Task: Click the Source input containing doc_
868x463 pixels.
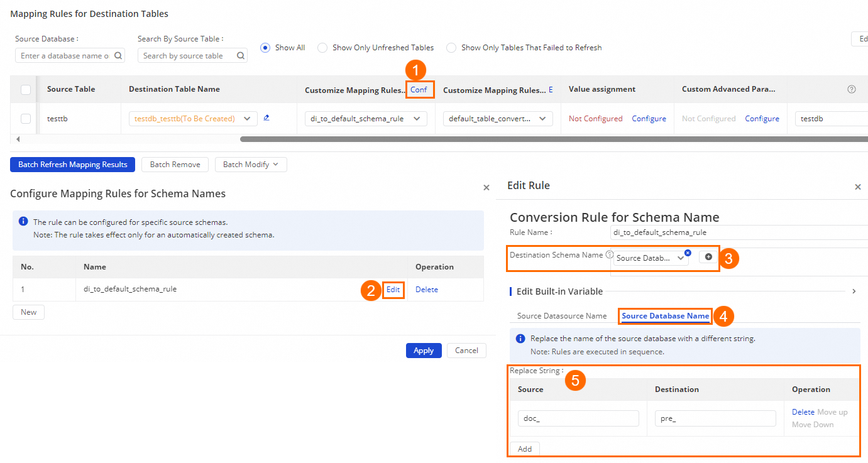Action: tap(578, 418)
